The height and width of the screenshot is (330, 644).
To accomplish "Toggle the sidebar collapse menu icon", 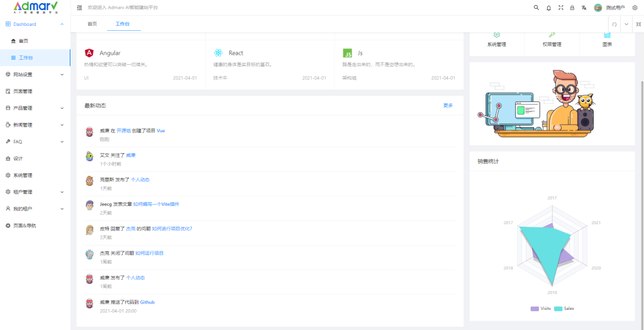I will pyautogui.click(x=79, y=8).
